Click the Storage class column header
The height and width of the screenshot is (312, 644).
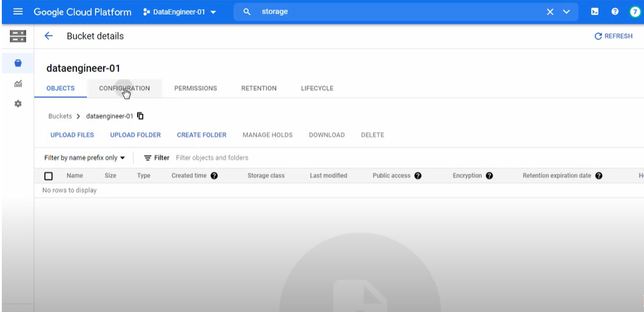pyautogui.click(x=266, y=176)
